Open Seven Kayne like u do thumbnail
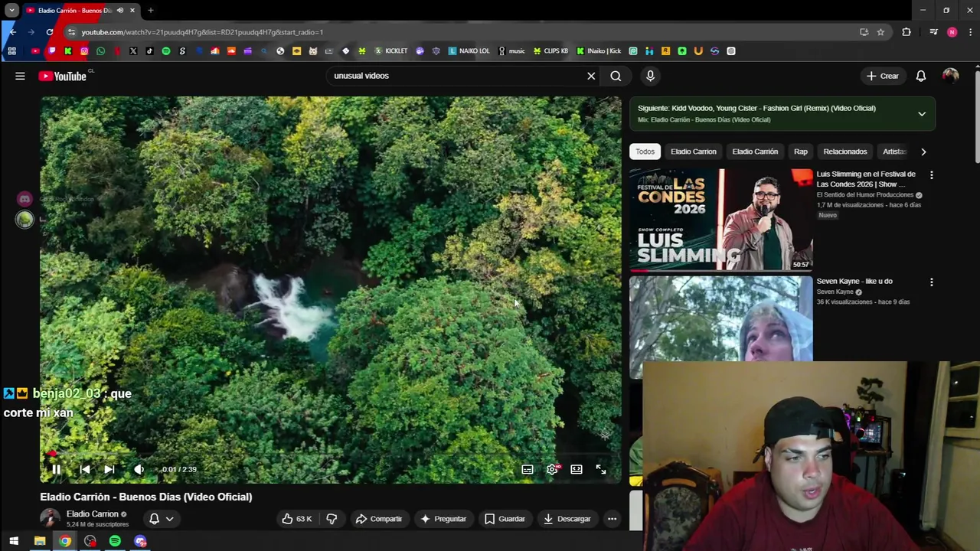Viewport: 980px width, 551px height. 721,318
